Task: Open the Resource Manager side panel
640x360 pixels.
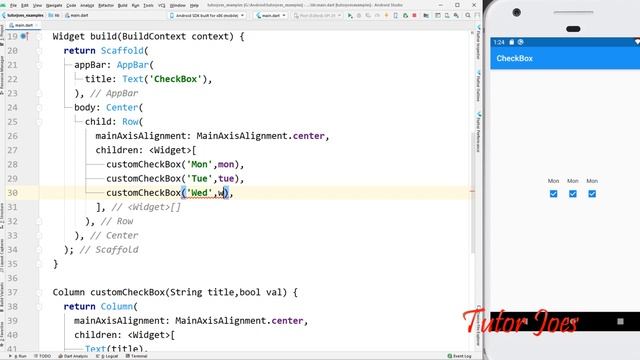Action: click(2, 76)
